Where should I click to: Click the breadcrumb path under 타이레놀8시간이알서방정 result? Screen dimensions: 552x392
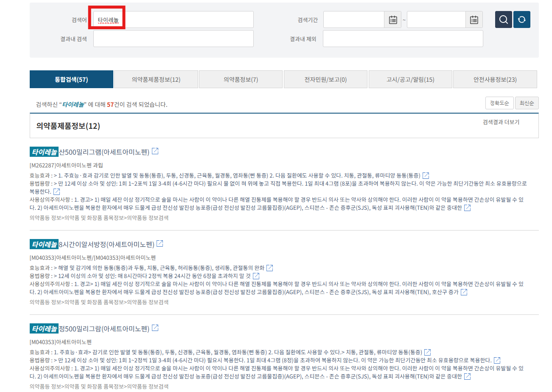pyautogui.click(x=99, y=302)
